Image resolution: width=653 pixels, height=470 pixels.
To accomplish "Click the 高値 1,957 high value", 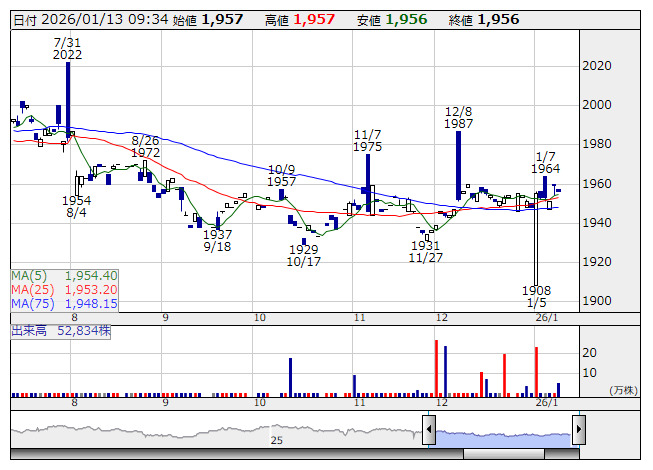I will click(x=300, y=20).
